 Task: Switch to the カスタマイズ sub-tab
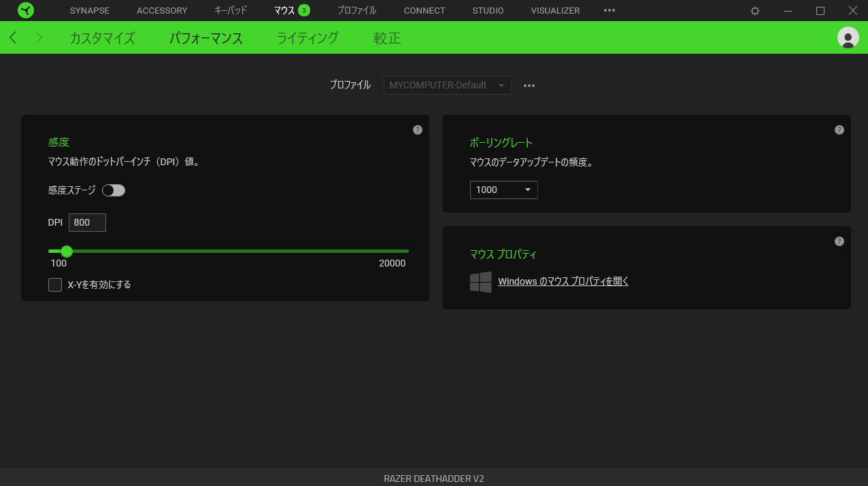tap(102, 38)
